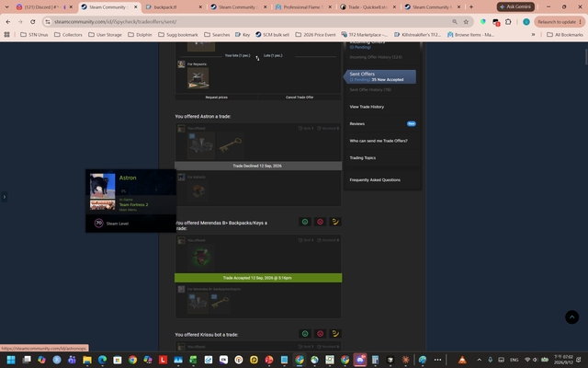Open Microsoft Edge from taskbar
The width and height of the screenshot is (588, 368).
point(102,360)
